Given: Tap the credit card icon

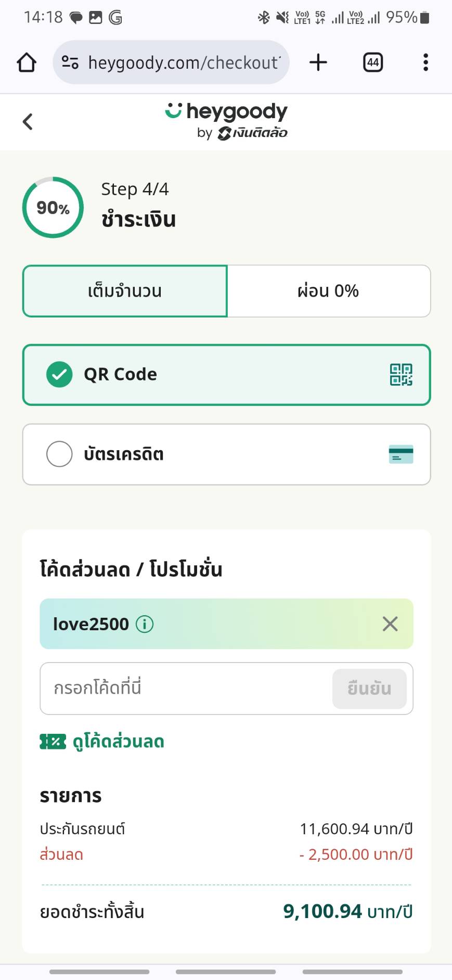Looking at the screenshot, I should [x=401, y=454].
